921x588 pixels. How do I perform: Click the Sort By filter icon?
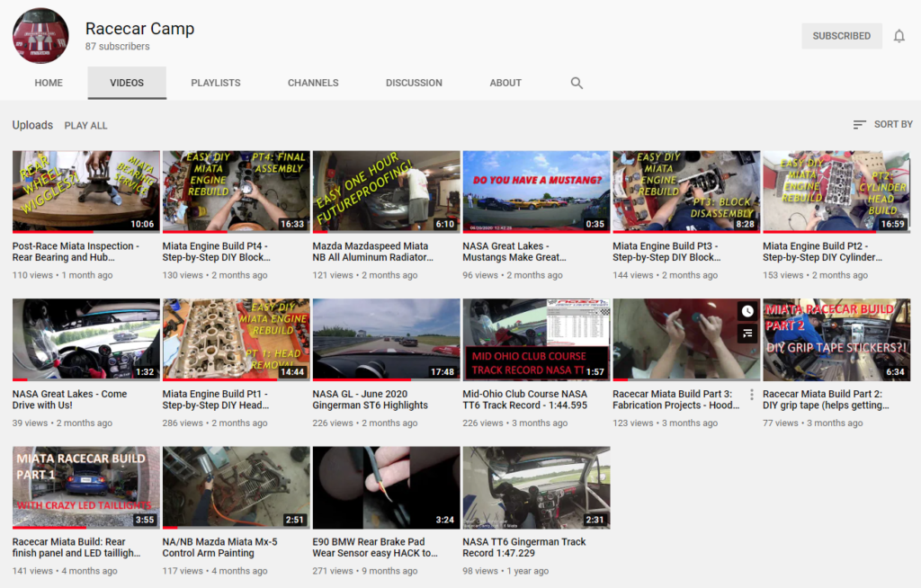coord(859,125)
